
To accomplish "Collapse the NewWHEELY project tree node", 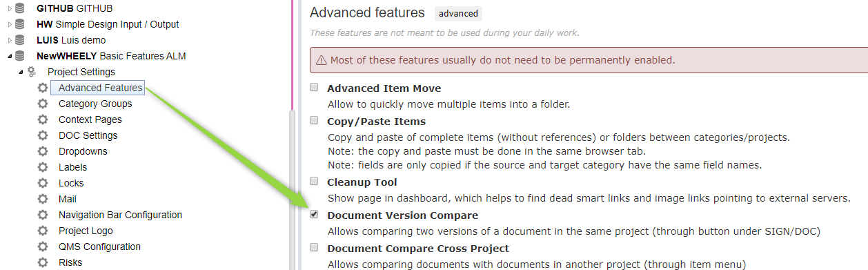I will pyautogui.click(x=10, y=57).
